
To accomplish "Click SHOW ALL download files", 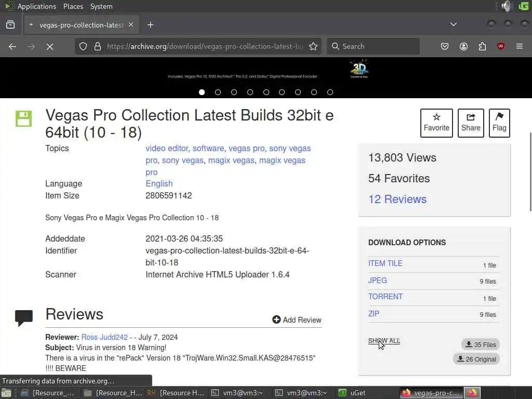I will [384, 341].
